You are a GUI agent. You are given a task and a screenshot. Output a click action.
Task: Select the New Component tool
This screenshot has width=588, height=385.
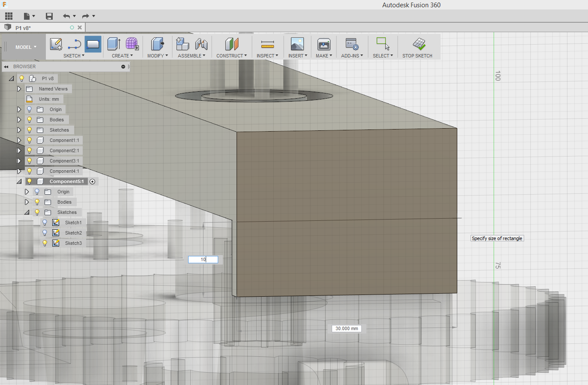point(183,44)
